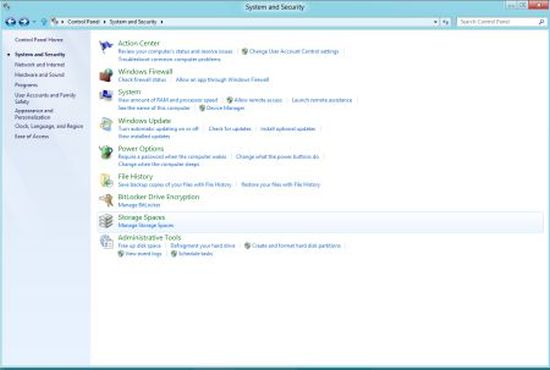Open Control Panel Home
The width and height of the screenshot is (550, 370).
tap(39, 40)
